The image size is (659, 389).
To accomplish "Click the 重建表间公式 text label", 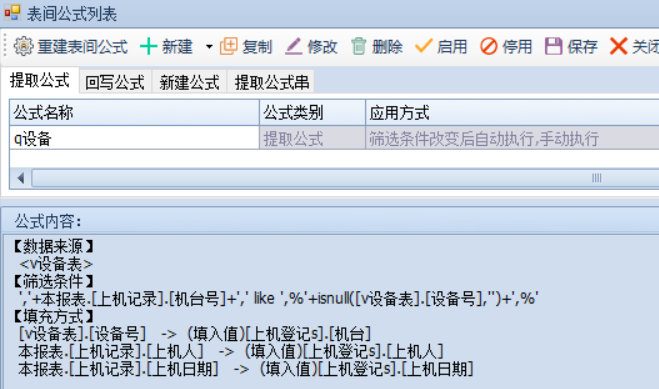I will (x=82, y=47).
